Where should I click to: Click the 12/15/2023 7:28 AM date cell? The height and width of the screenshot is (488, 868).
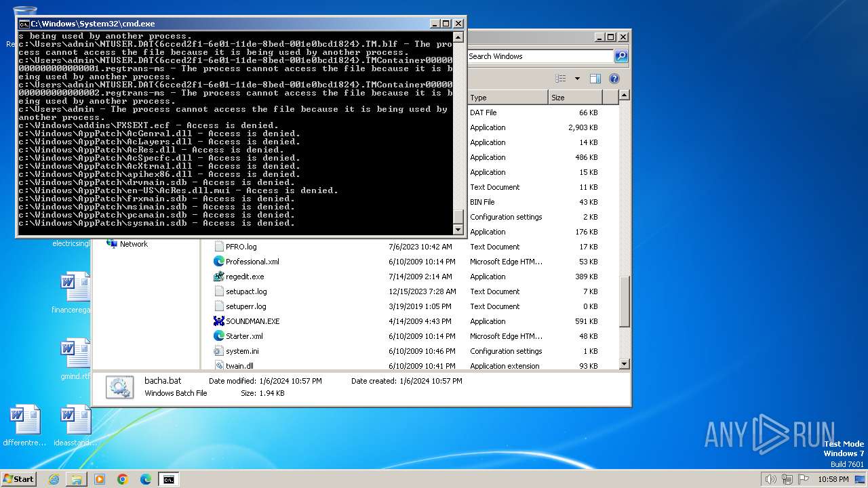[x=422, y=291]
